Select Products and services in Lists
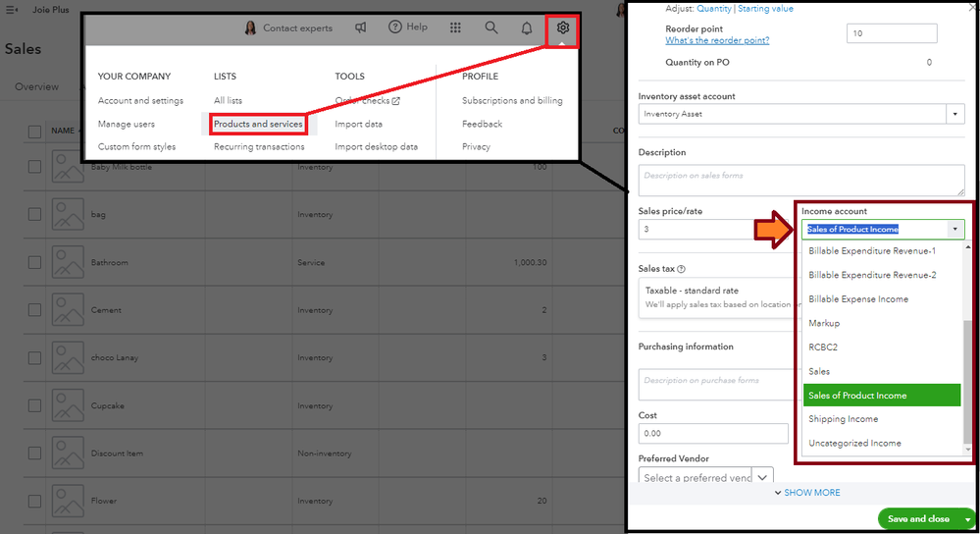The width and height of the screenshot is (980, 534). tap(258, 124)
